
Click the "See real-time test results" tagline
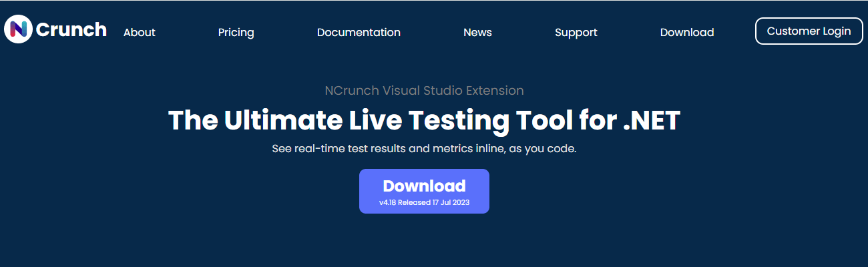click(424, 148)
